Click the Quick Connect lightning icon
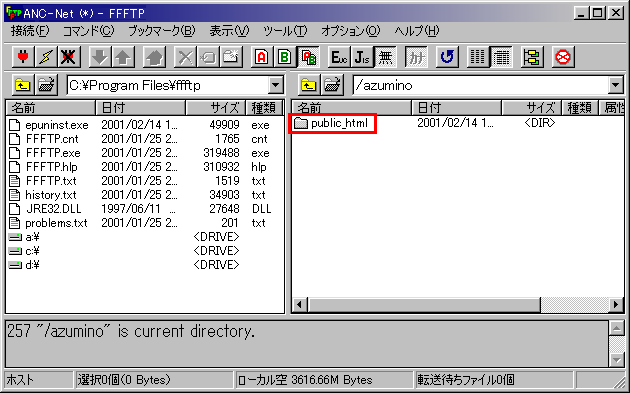 (45, 57)
